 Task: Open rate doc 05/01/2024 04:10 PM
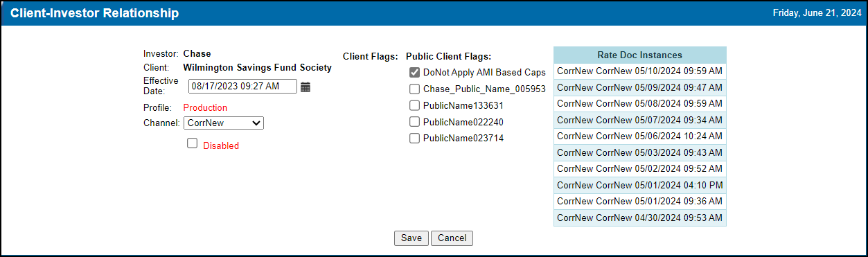(640, 185)
